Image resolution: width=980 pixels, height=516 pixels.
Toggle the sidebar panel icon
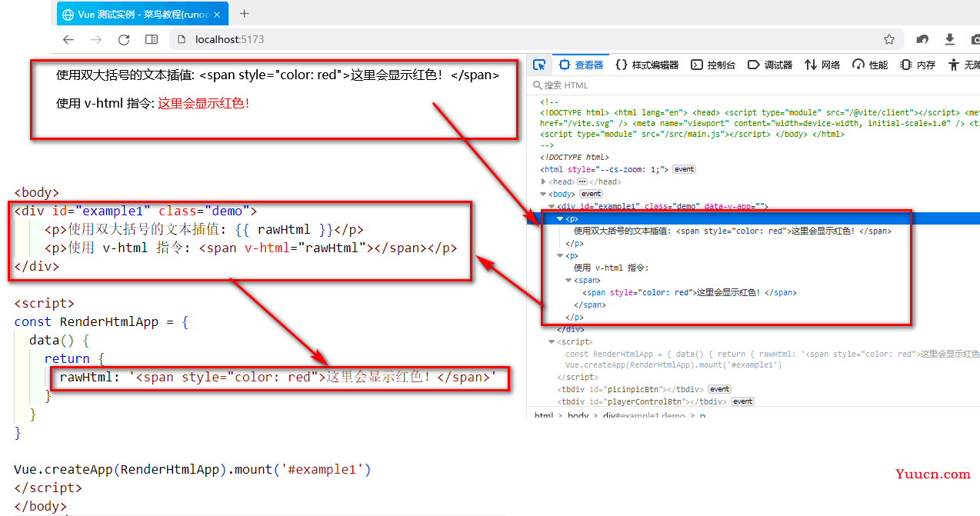pos(152,39)
